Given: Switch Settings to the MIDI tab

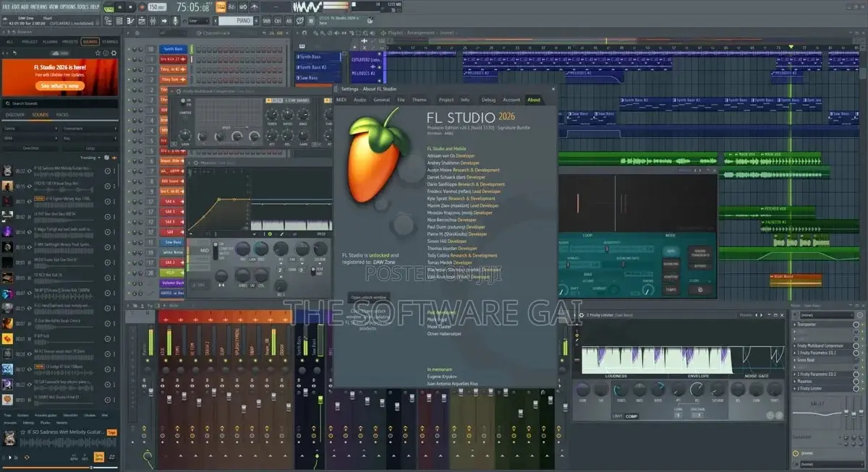Looking at the screenshot, I should (341, 100).
